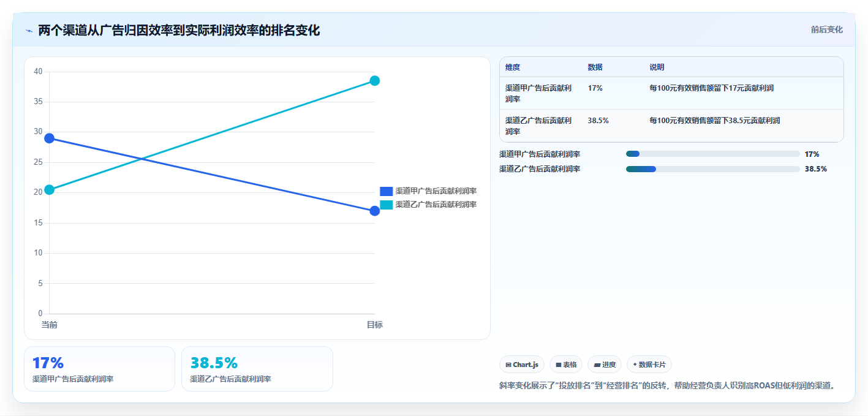The image size is (868, 416).
Task: Click table cell 渠道甲广告后贡献利润率
Action: [x=538, y=93]
